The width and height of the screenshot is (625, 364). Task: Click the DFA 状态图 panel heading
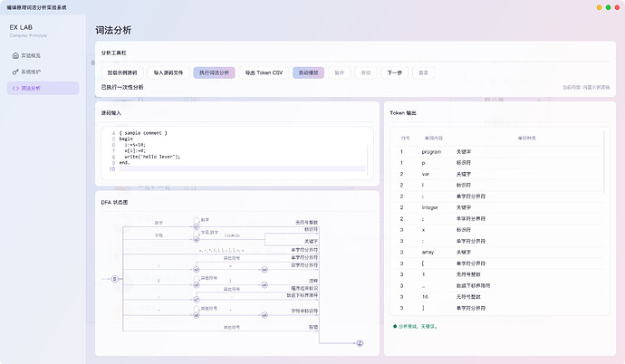click(114, 202)
